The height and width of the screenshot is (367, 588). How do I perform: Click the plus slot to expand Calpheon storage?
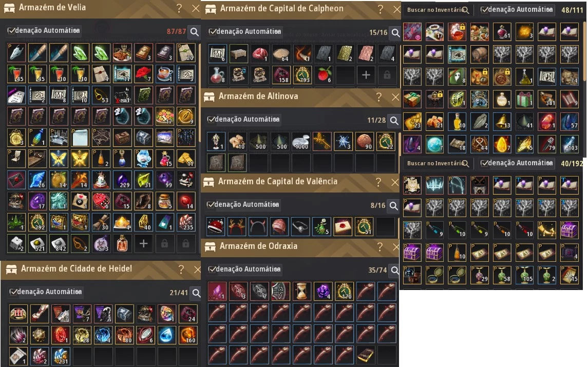(366, 74)
